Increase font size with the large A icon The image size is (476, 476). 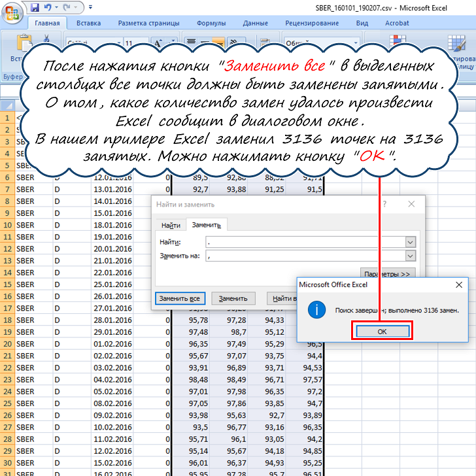click(x=158, y=42)
